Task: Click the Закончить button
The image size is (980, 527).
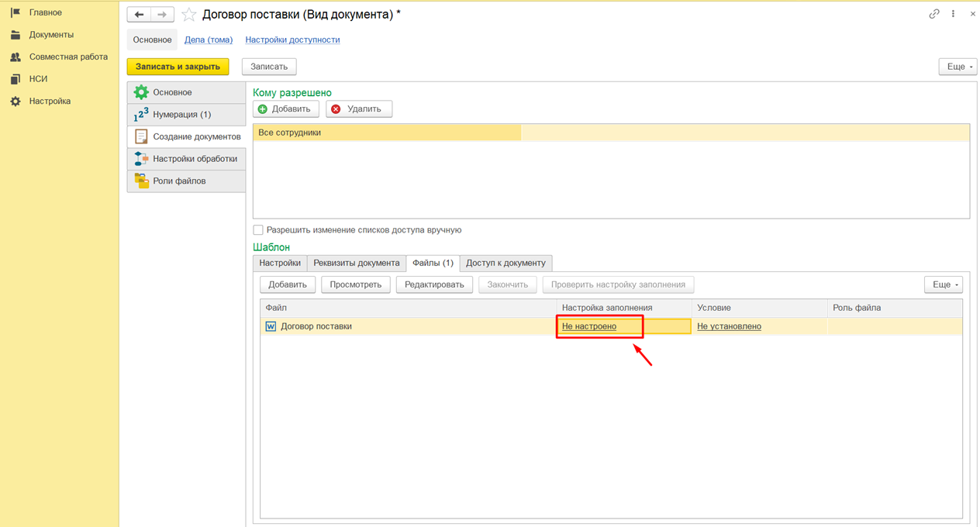Action: click(508, 284)
